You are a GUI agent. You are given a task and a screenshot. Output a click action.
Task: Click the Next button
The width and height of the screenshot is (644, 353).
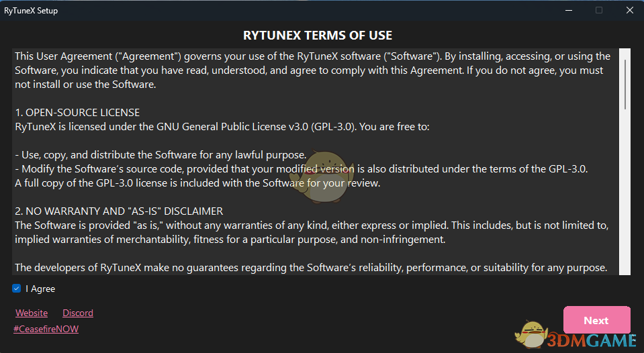coord(596,320)
